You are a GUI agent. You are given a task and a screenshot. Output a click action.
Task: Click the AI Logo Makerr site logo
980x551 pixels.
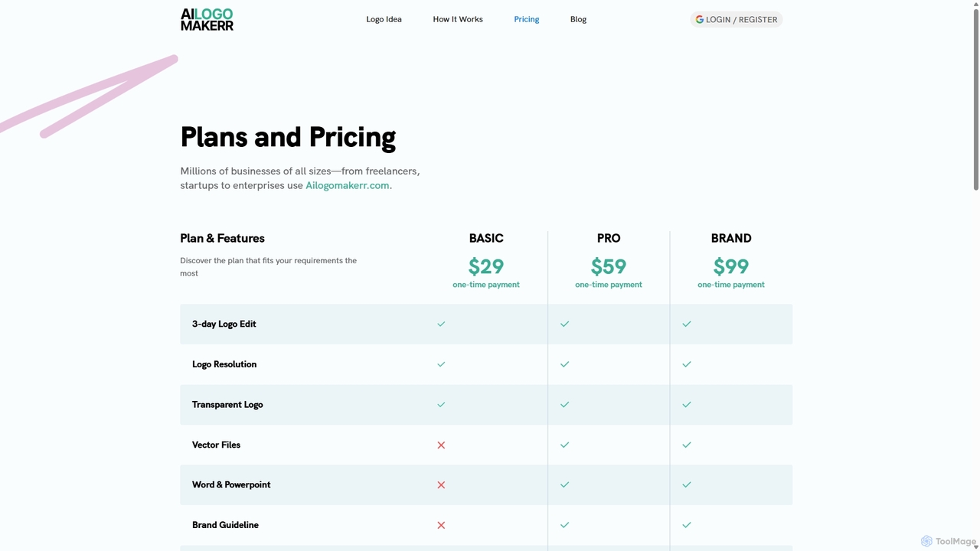pyautogui.click(x=207, y=19)
